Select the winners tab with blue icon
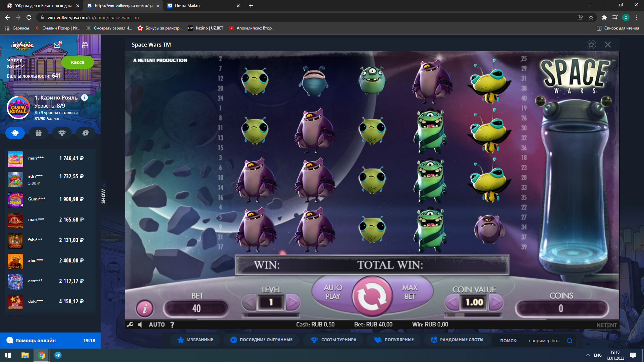The width and height of the screenshot is (644, 362). tap(15, 133)
